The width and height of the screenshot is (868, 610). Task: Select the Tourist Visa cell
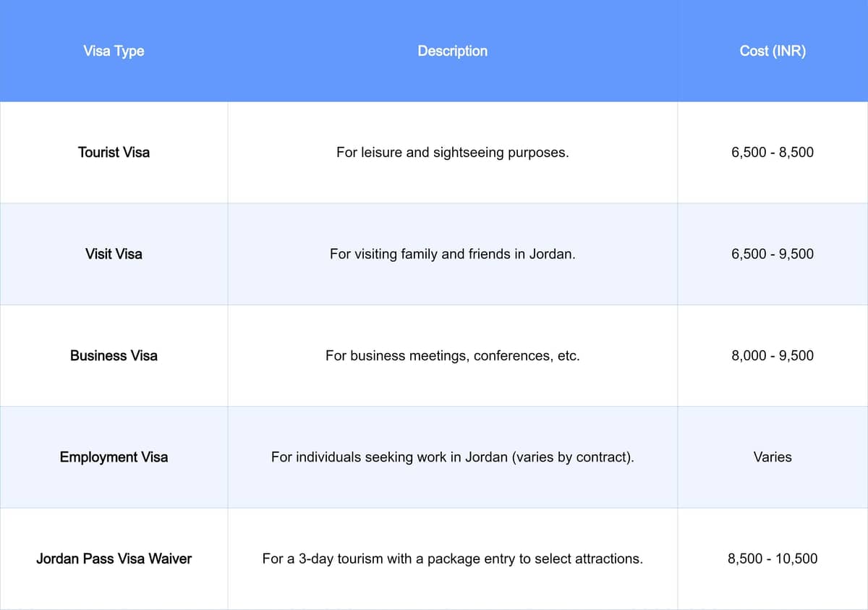point(114,153)
